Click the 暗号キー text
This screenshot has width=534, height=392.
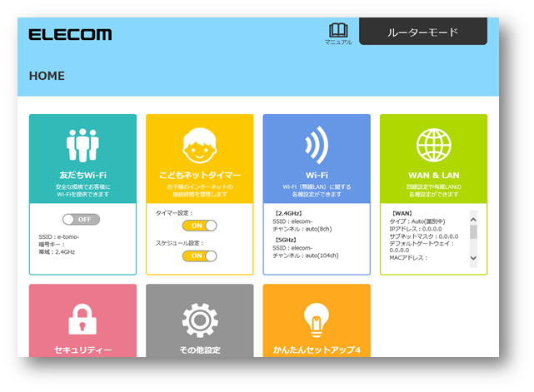[x=52, y=245]
